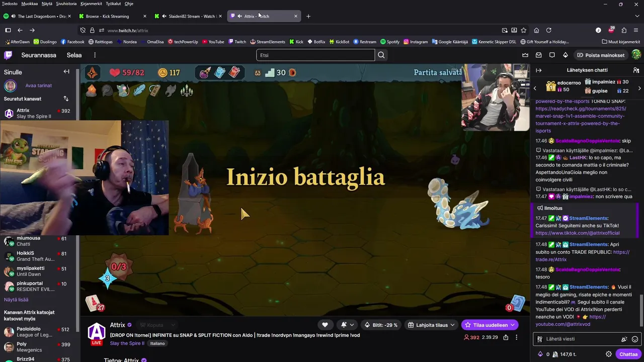Go to the Seurannassa following page

[x=39, y=55]
